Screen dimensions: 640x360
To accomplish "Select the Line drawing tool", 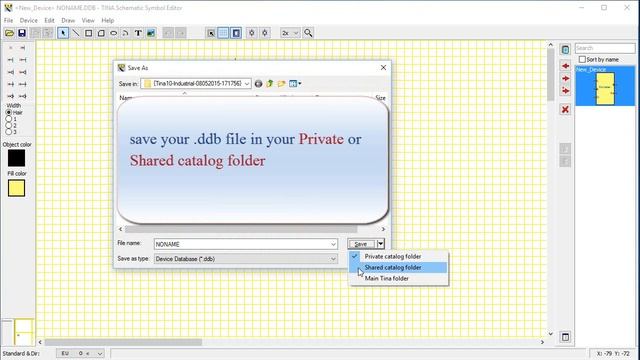I will point(76,33).
